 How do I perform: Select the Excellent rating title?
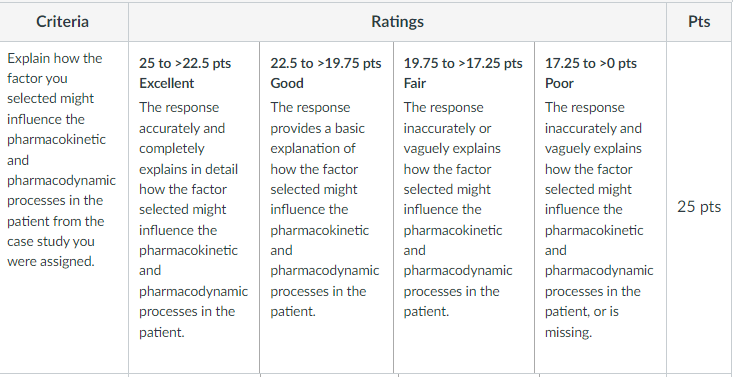click(167, 83)
